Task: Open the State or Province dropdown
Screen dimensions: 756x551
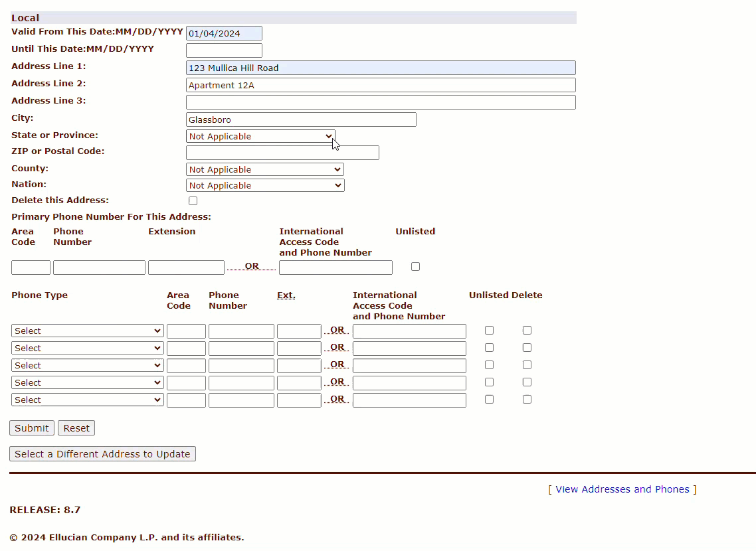Action: (x=260, y=136)
